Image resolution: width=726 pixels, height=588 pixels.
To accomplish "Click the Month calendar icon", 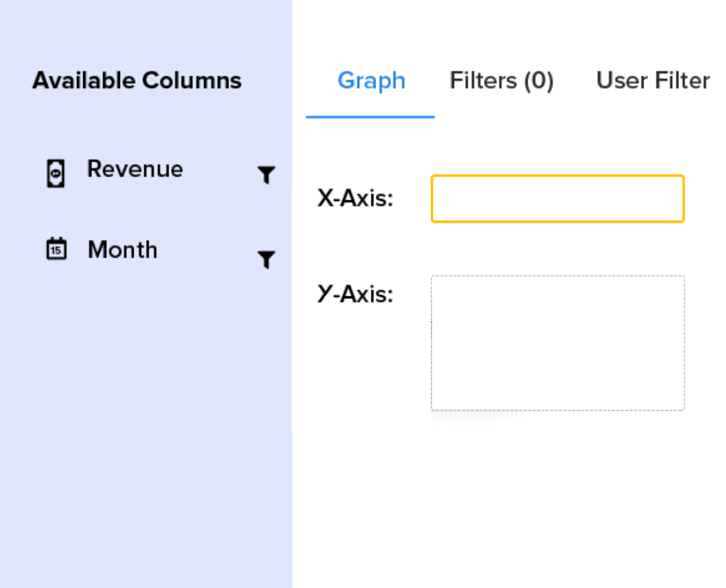I will (x=56, y=249).
